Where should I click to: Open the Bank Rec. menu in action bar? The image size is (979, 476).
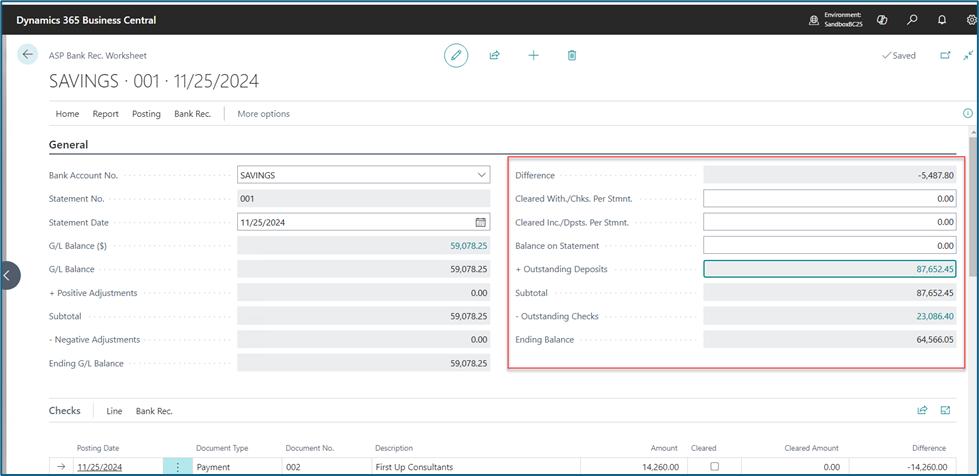tap(192, 114)
